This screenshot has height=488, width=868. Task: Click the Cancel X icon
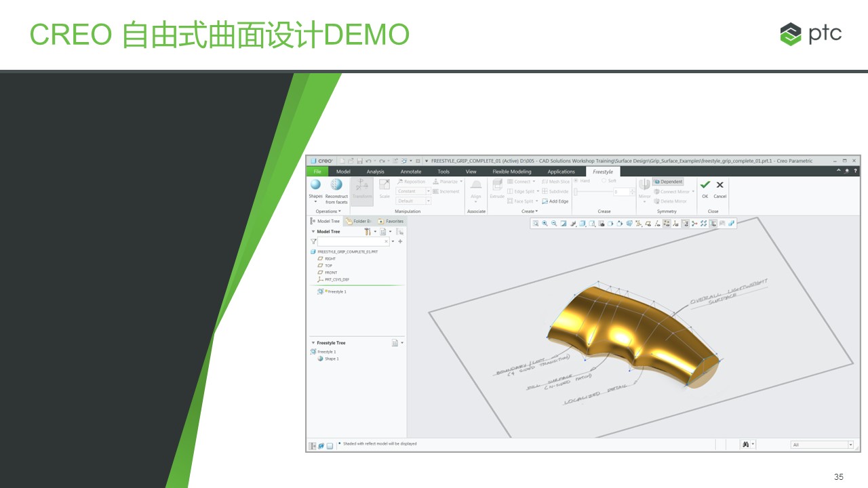pos(719,184)
